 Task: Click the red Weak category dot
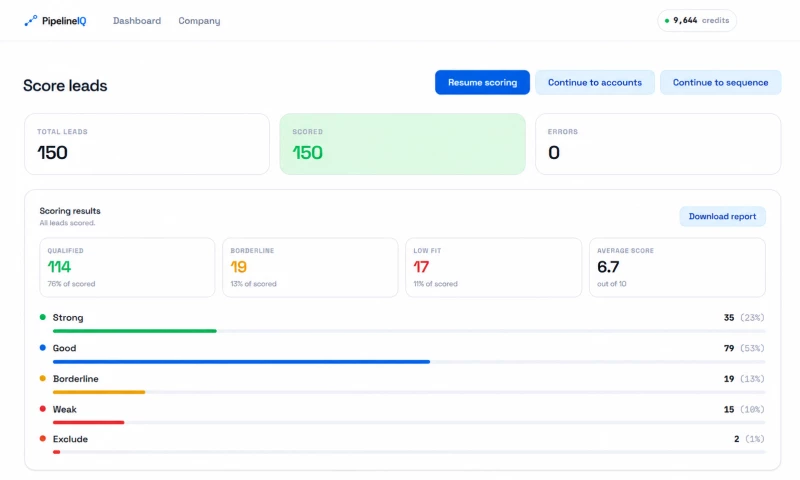click(43, 409)
